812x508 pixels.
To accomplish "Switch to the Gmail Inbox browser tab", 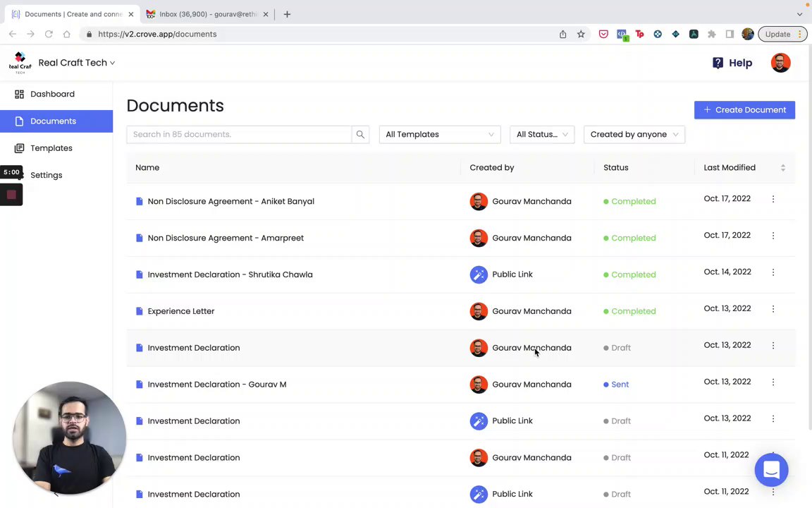I will [x=207, y=14].
